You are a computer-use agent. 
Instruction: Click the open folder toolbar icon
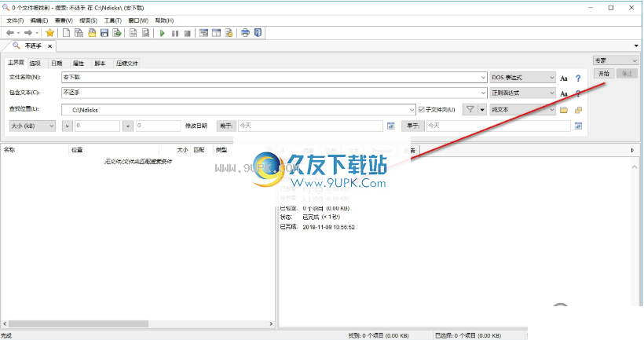(x=92, y=33)
